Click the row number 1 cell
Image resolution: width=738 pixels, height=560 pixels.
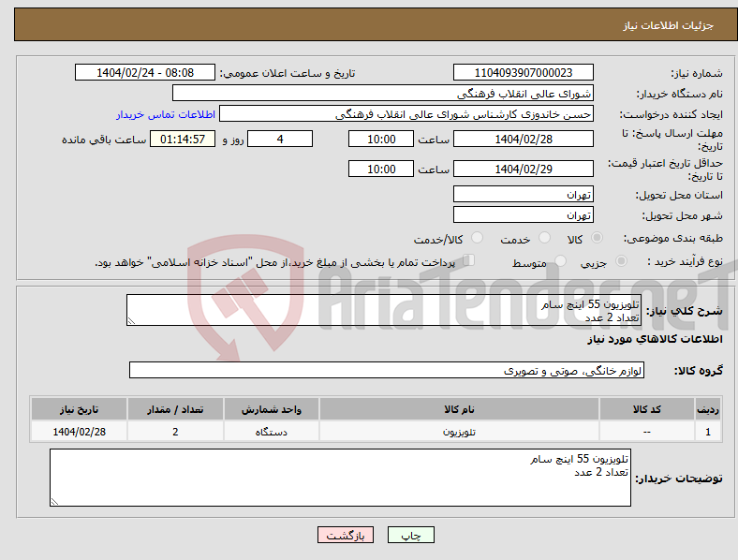(x=708, y=432)
